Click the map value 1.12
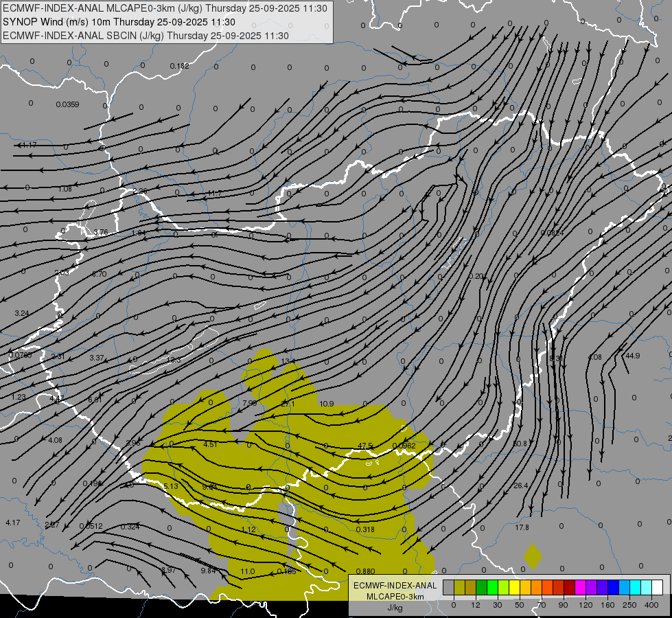672x618 pixels. 248,529
